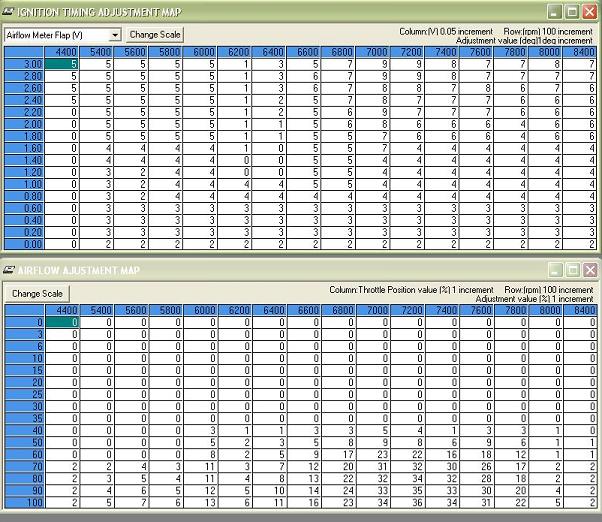
Task: Click the 15 row header in airflow map
Action: (25, 370)
